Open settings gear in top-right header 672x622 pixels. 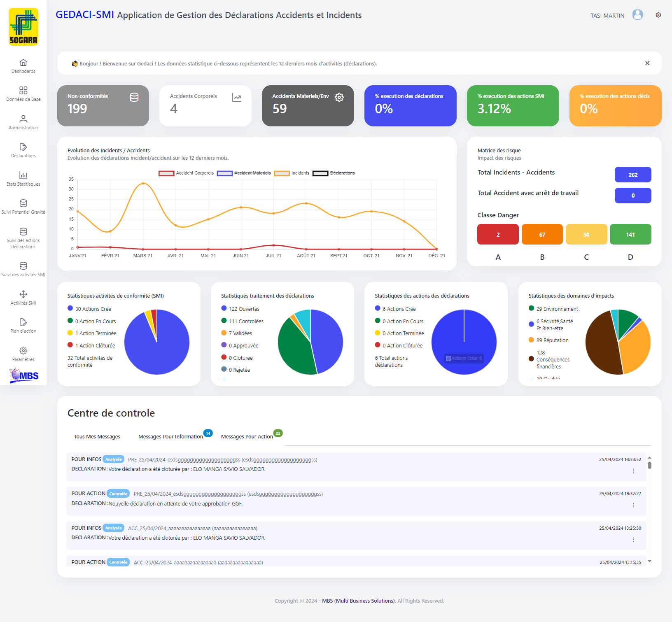[658, 15]
